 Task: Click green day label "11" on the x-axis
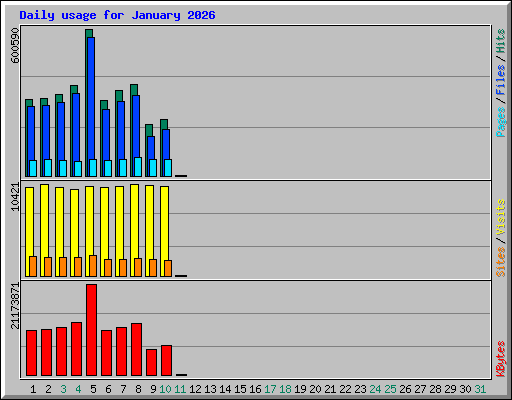tap(180, 389)
